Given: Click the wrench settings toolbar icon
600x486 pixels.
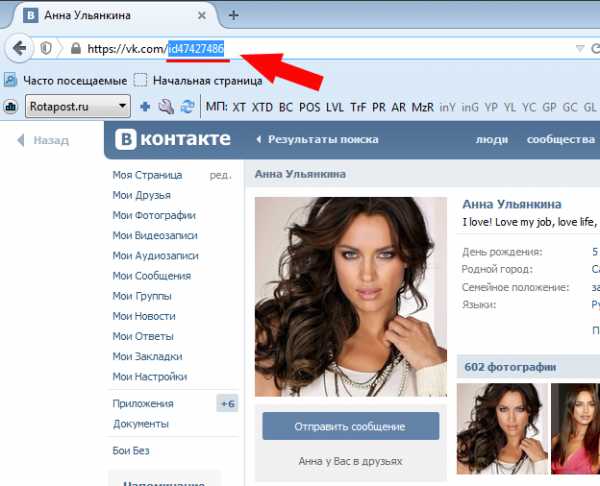Looking at the screenshot, I should tap(166, 106).
